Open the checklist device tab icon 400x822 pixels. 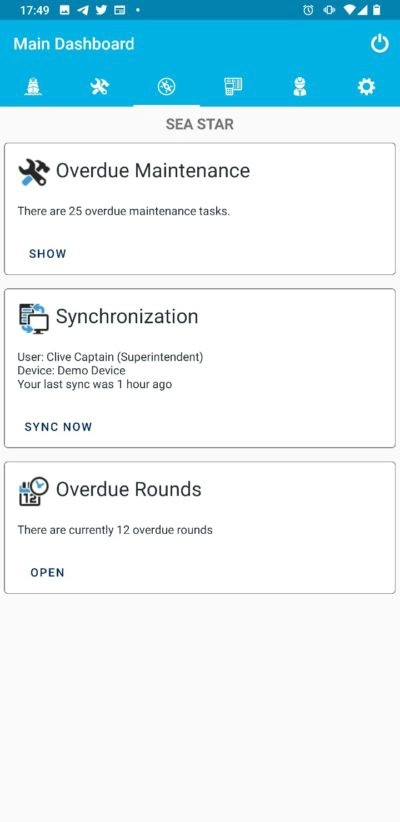[x=233, y=86]
